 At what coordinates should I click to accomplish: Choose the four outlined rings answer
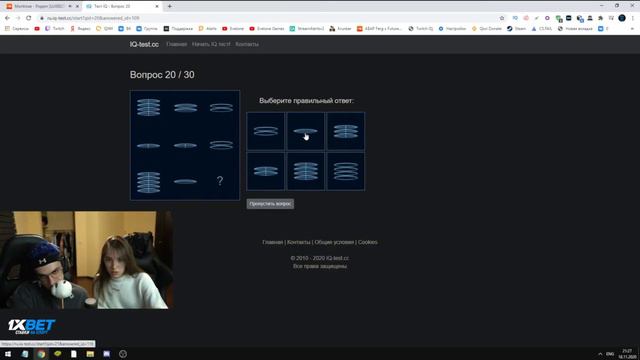tap(346, 171)
